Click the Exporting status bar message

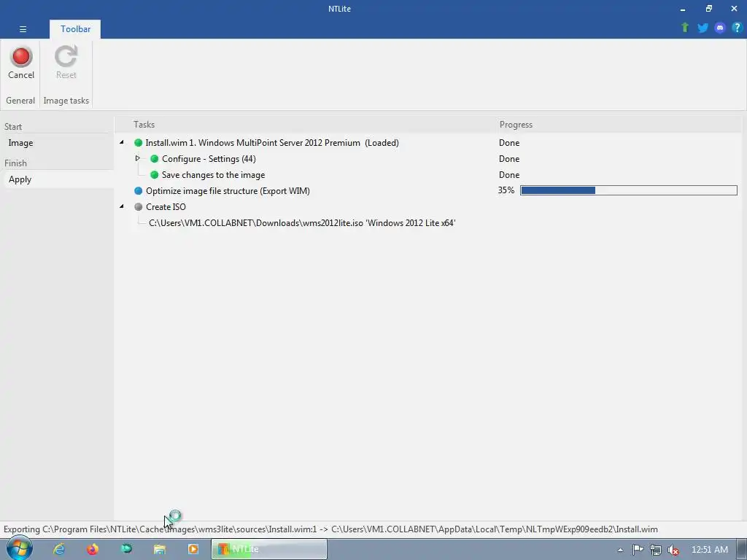tap(330, 529)
